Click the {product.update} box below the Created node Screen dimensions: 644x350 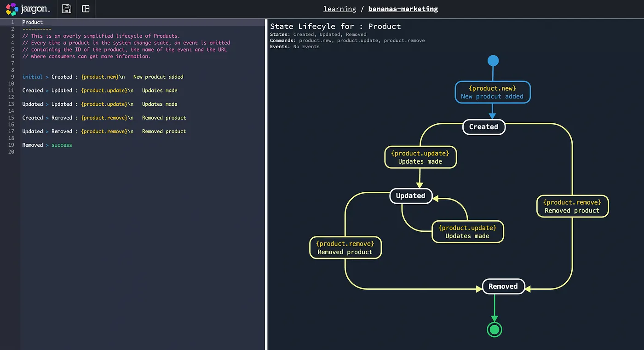coord(420,157)
